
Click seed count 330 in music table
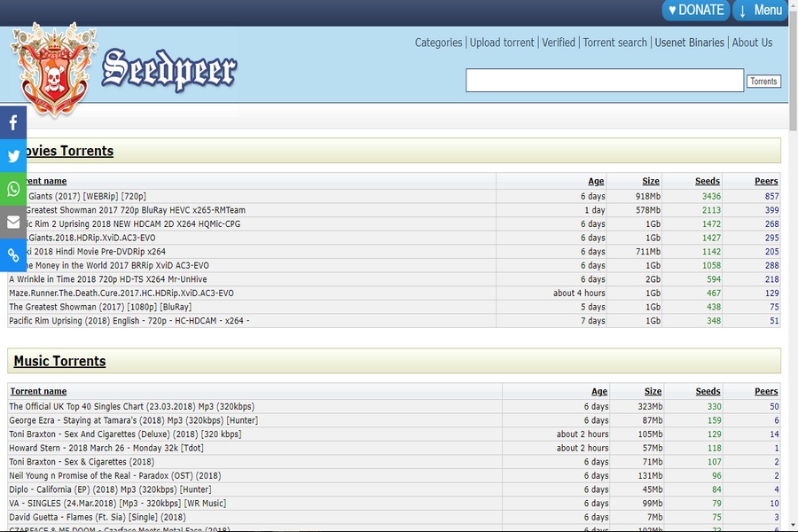pyautogui.click(x=714, y=407)
